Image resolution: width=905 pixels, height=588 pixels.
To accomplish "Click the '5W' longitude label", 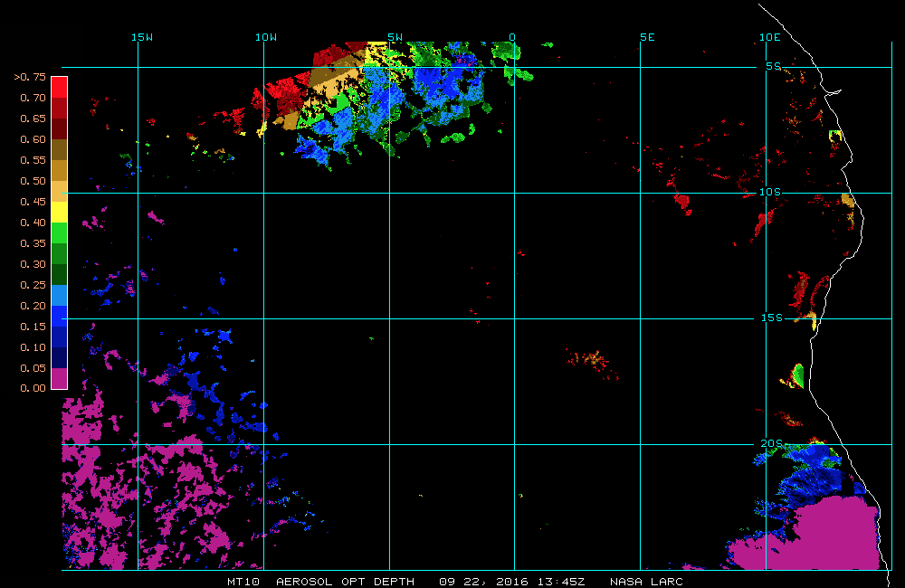I will (395, 37).
